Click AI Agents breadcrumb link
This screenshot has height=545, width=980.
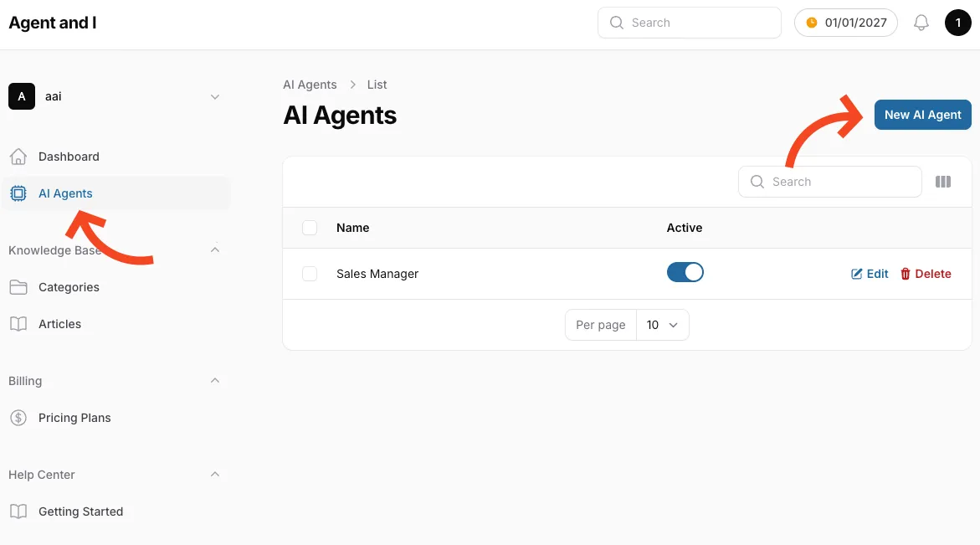(x=310, y=85)
